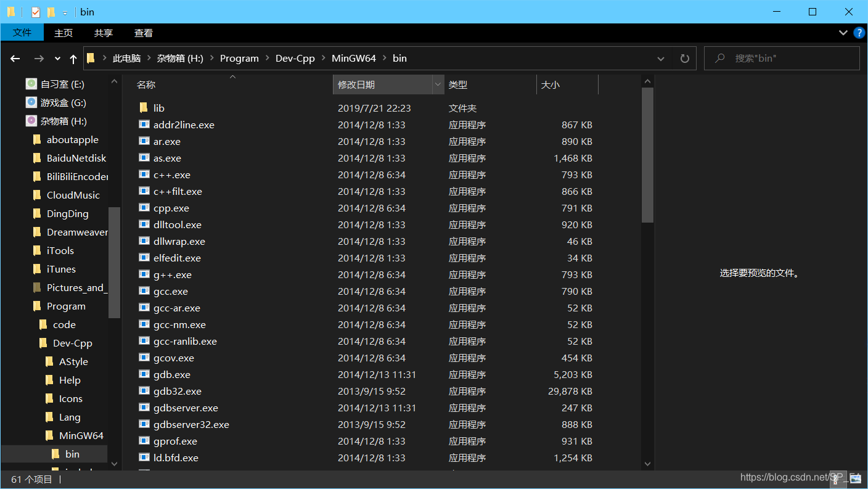The width and height of the screenshot is (868, 489).
Task: Open the 修改日期 column filter dropdown
Action: pos(438,84)
